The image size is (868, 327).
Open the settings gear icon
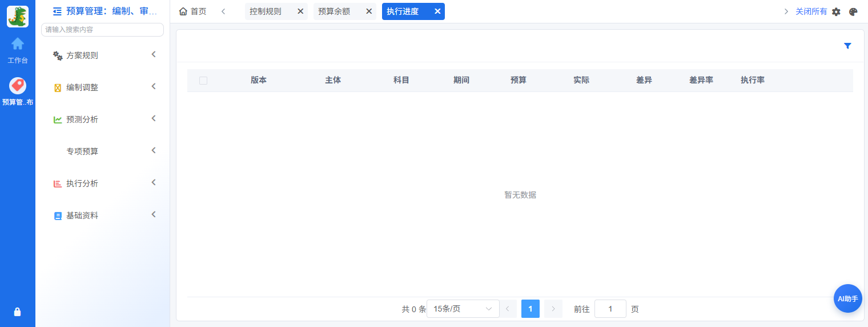pos(836,11)
